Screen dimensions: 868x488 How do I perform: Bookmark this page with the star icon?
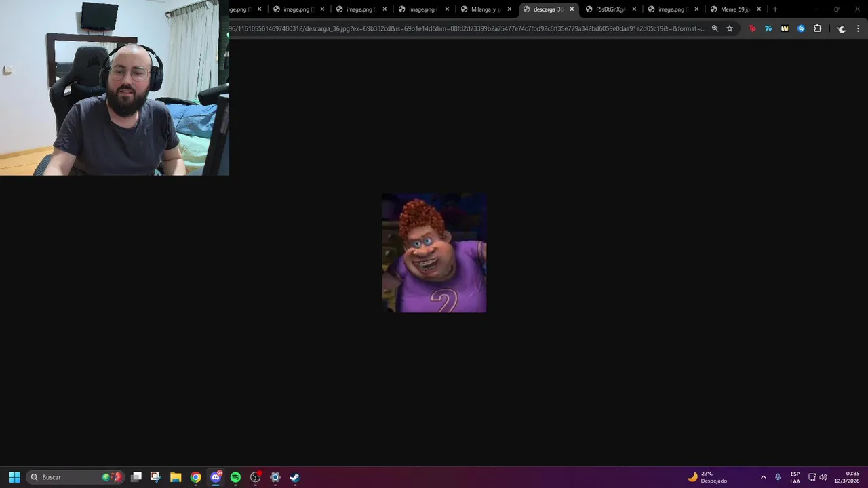coord(730,28)
